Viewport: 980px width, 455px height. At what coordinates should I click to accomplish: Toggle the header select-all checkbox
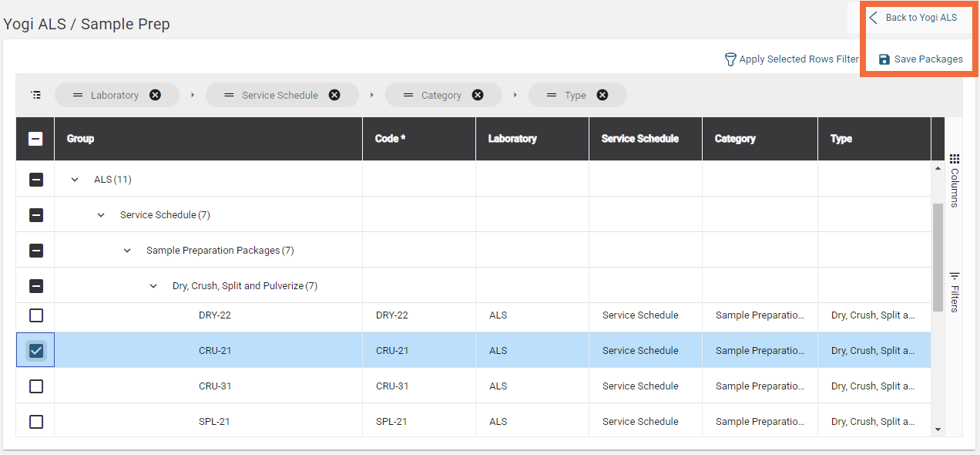click(x=35, y=139)
